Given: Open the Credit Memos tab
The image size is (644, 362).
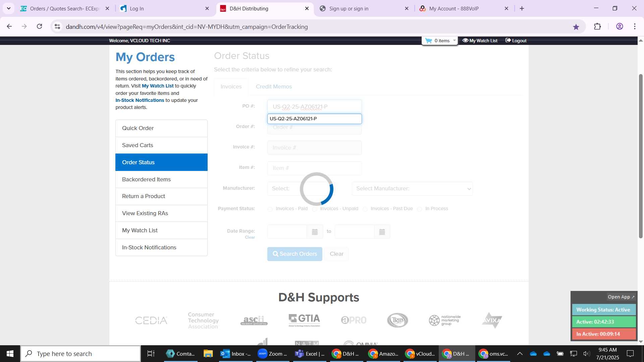Looking at the screenshot, I should pyautogui.click(x=274, y=86).
